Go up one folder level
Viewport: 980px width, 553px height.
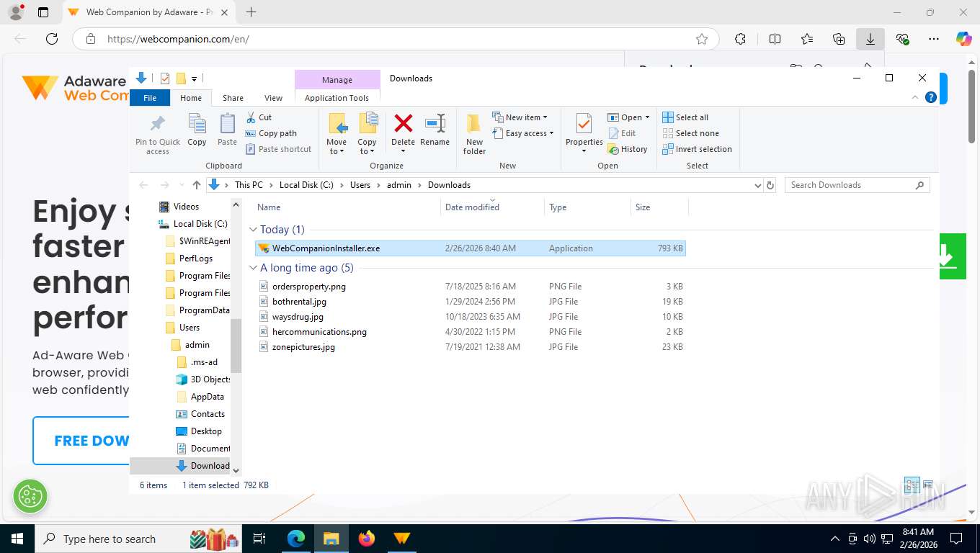coord(197,185)
